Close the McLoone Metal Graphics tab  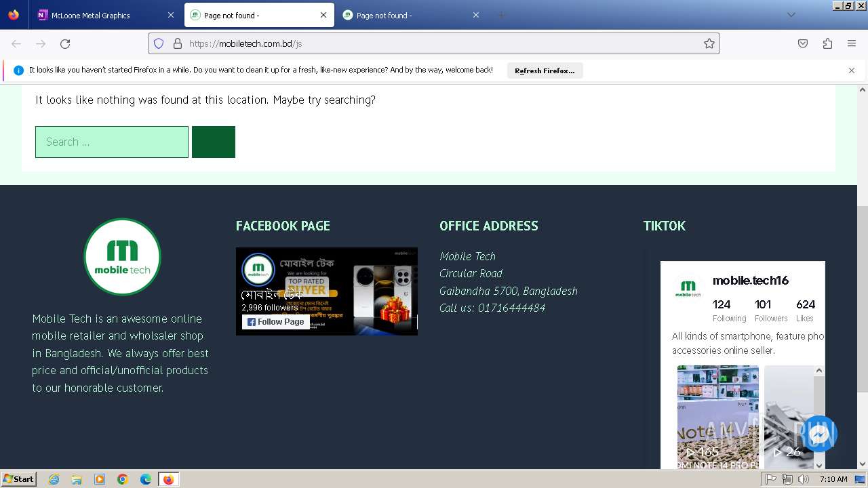[x=170, y=15]
